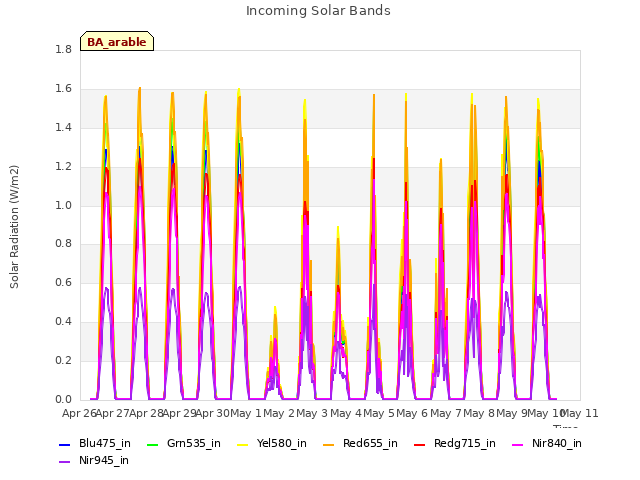The height and width of the screenshot is (480, 640).
Task: Click the Yel580_in yellow legend swatch
Action: click(x=242, y=444)
